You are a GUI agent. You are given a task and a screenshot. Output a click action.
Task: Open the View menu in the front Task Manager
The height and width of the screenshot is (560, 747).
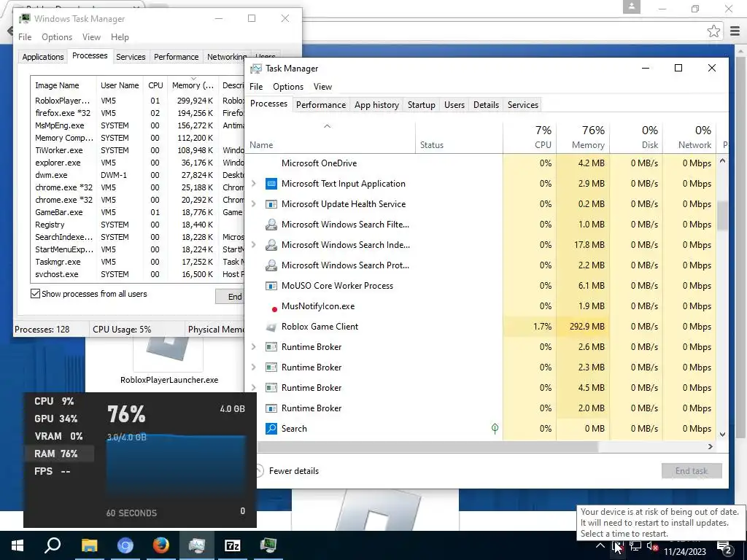(x=322, y=87)
